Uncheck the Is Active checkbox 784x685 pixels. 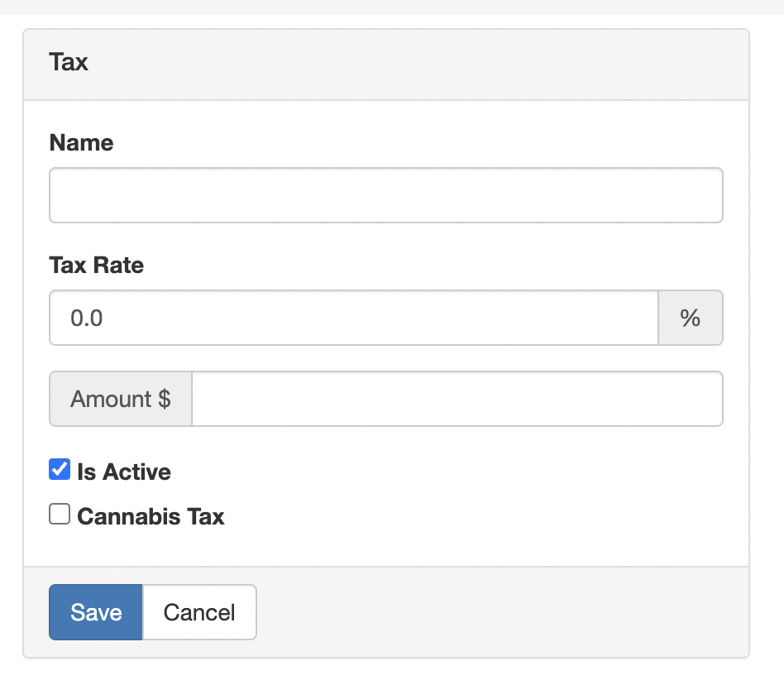pyautogui.click(x=60, y=469)
